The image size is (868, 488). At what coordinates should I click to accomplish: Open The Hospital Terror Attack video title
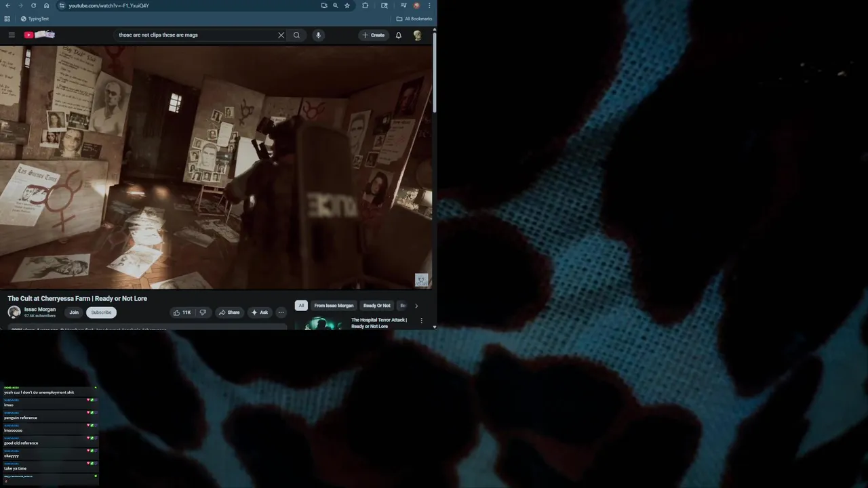click(x=379, y=323)
